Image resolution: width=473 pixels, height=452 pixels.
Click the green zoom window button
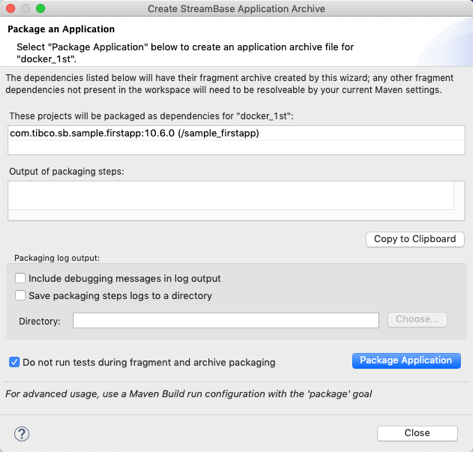click(x=40, y=9)
